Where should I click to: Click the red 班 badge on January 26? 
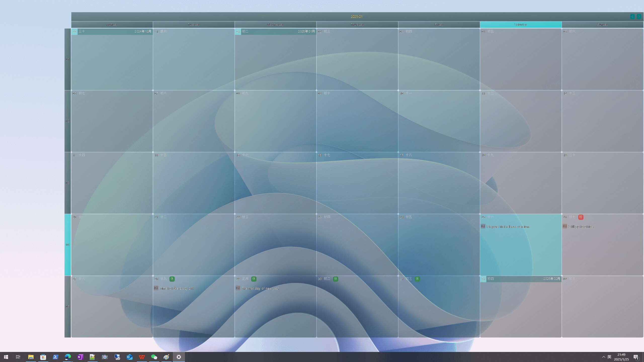[581, 217]
